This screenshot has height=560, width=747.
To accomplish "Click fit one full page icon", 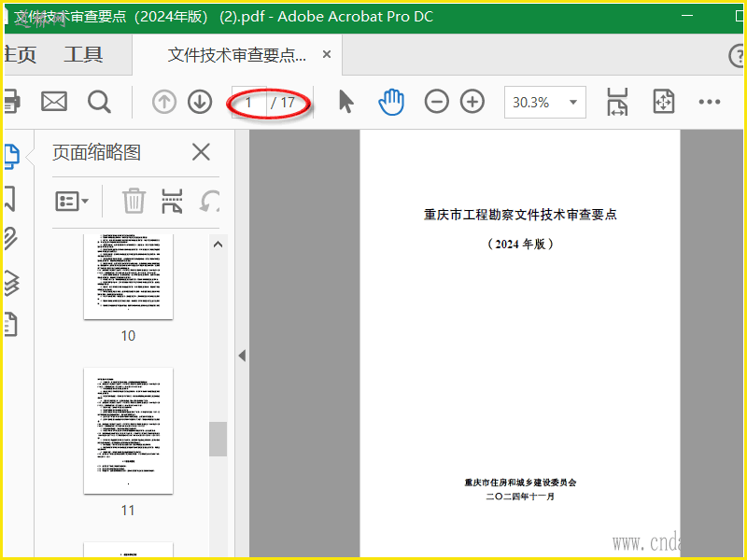I will click(x=664, y=102).
